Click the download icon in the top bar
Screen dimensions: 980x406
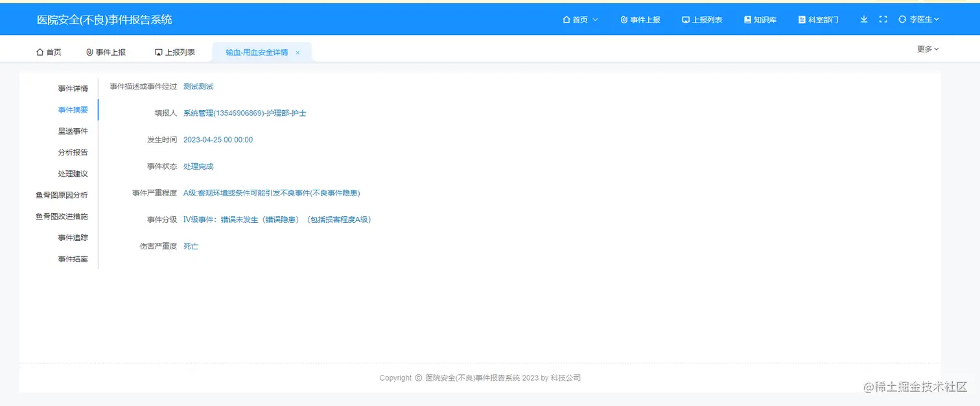(x=863, y=19)
